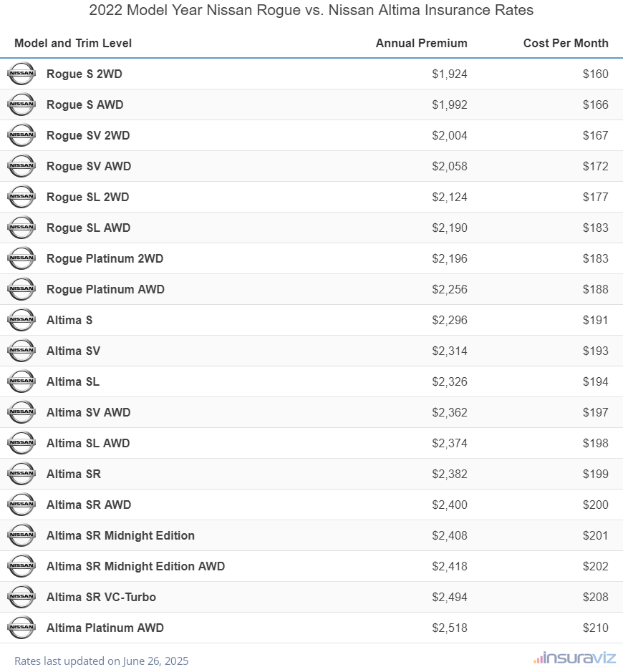This screenshot has height=672, width=623.
Task: Click the $188 monthly cost value
Action: [x=596, y=289]
